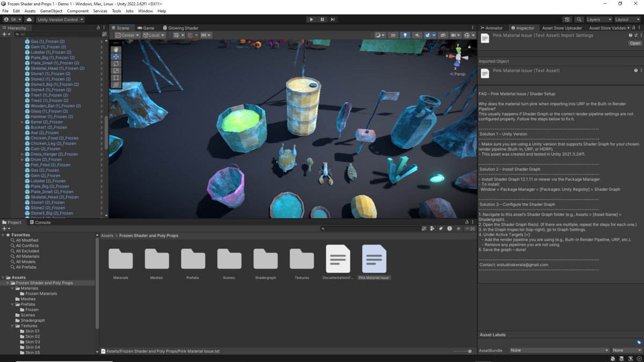Screen dimensions: 644x362
Task: Toggle 2D mode in Scene view
Action: click(x=393, y=35)
